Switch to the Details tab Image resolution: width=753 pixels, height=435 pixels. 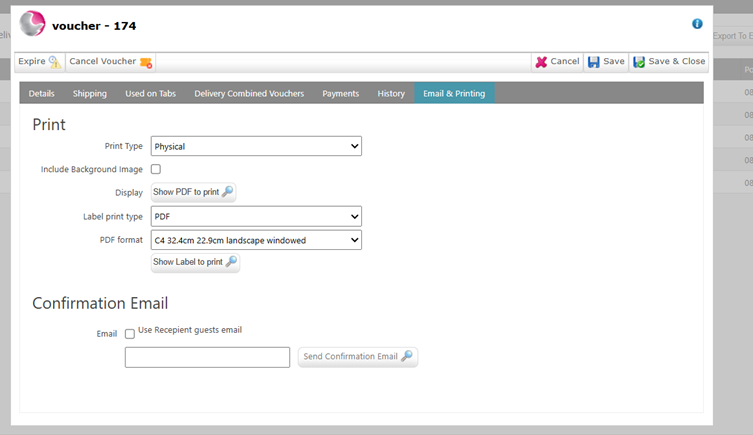tap(41, 93)
